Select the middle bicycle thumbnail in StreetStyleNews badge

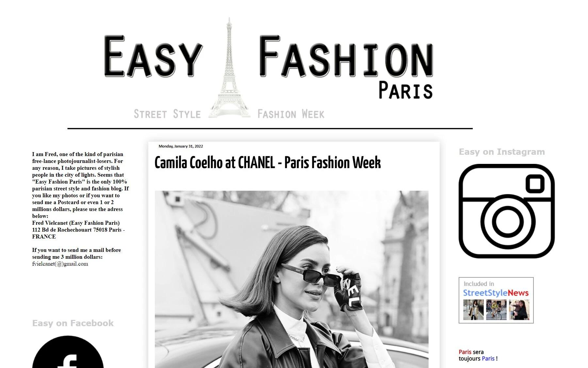pos(496,309)
